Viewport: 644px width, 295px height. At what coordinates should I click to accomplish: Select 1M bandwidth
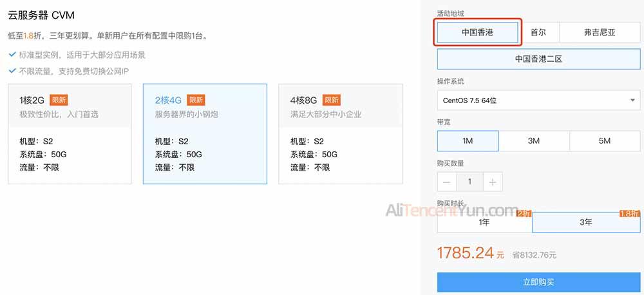coord(468,141)
